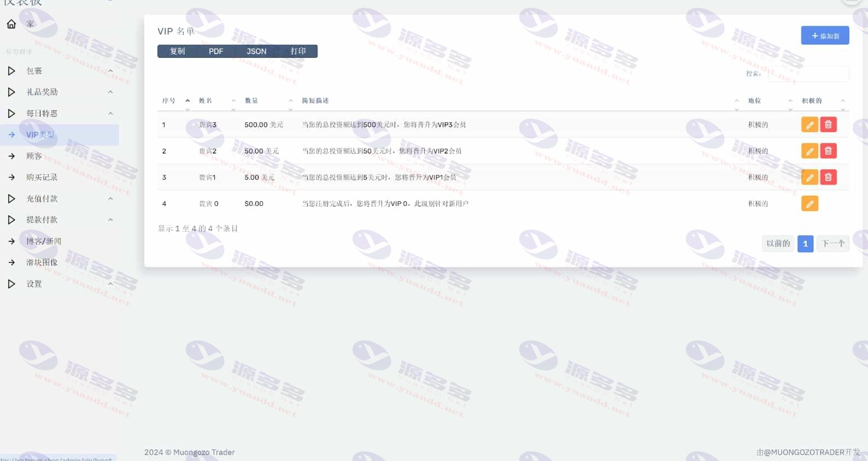Click the arrow icon beside 购买记录
The height and width of the screenshot is (461, 868).
11,178
